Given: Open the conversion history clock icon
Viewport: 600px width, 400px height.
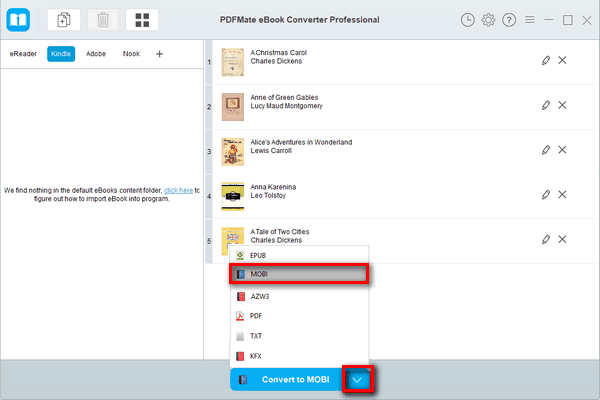Looking at the screenshot, I should [468, 20].
